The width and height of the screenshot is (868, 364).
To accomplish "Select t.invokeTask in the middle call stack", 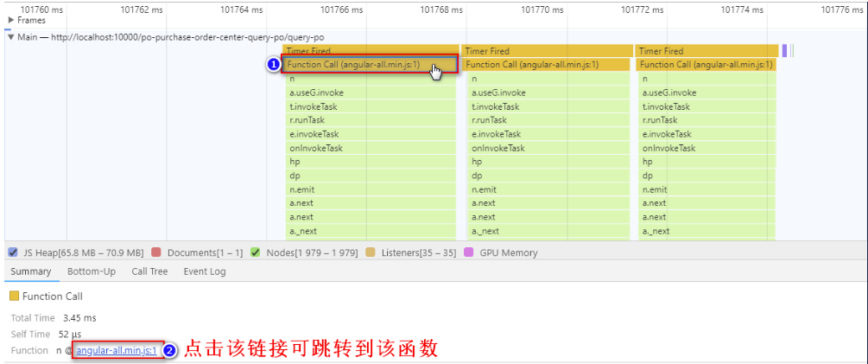I will 548,106.
